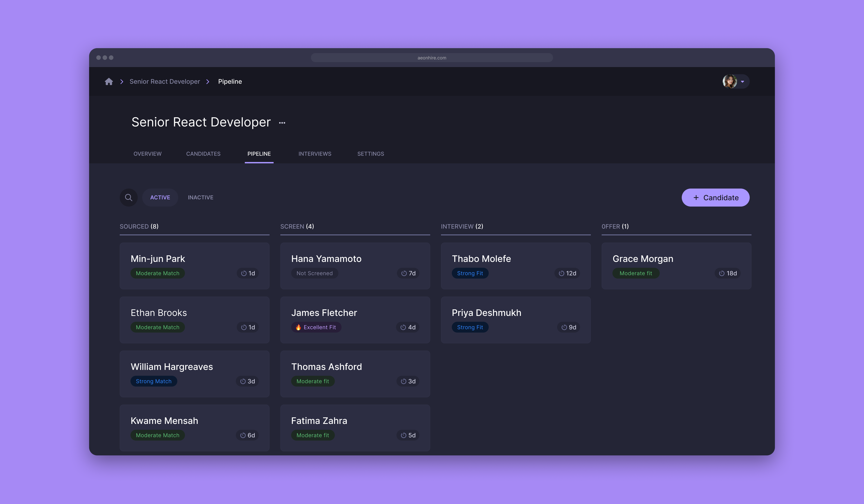This screenshot has height=504, width=864.
Task: Switch to the Interviews tab
Action: 315,154
